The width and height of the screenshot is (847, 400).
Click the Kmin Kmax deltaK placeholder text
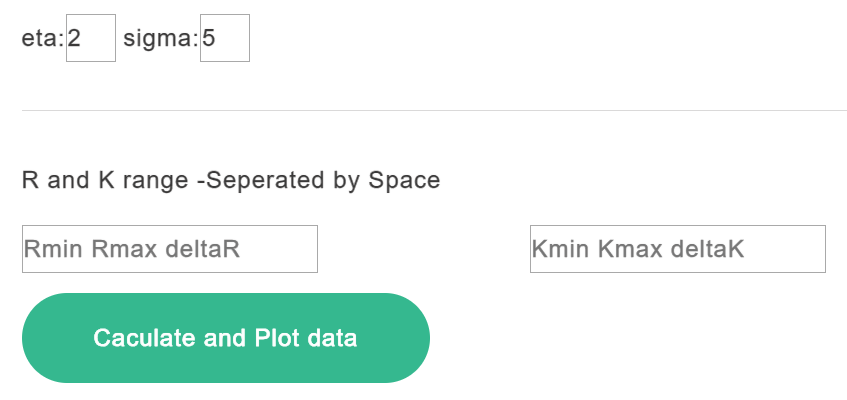pyautogui.click(x=639, y=249)
